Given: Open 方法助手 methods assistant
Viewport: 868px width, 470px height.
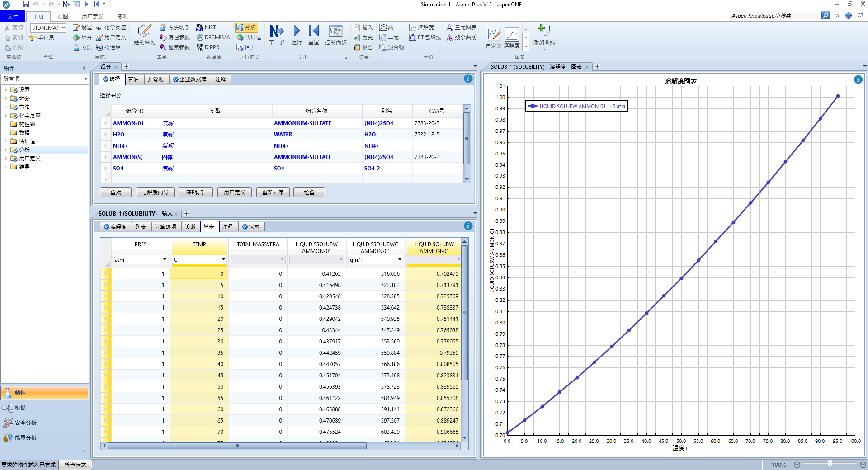Looking at the screenshot, I should click(x=175, y=28).
